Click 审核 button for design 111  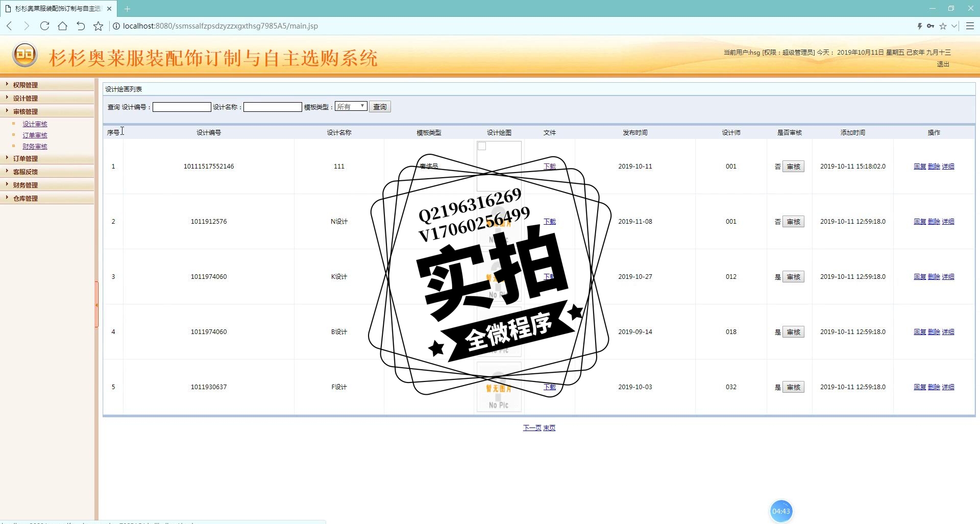(793, 166)
